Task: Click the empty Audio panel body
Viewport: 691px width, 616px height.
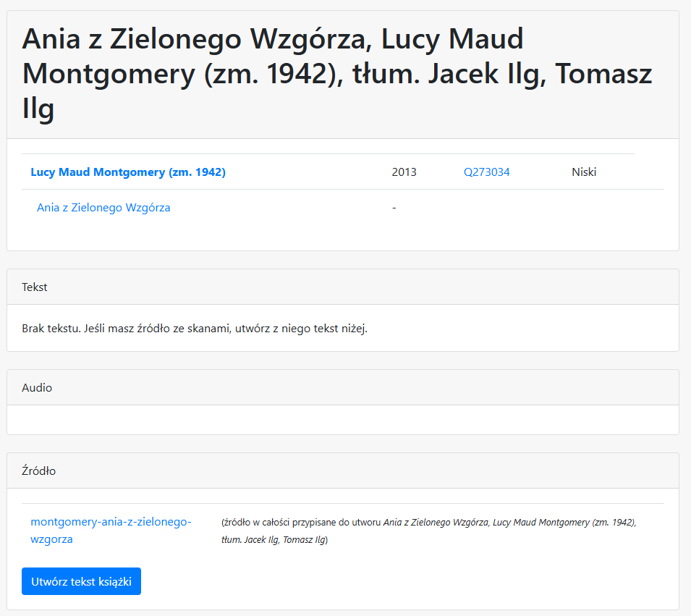Action: tap(343, 420)
